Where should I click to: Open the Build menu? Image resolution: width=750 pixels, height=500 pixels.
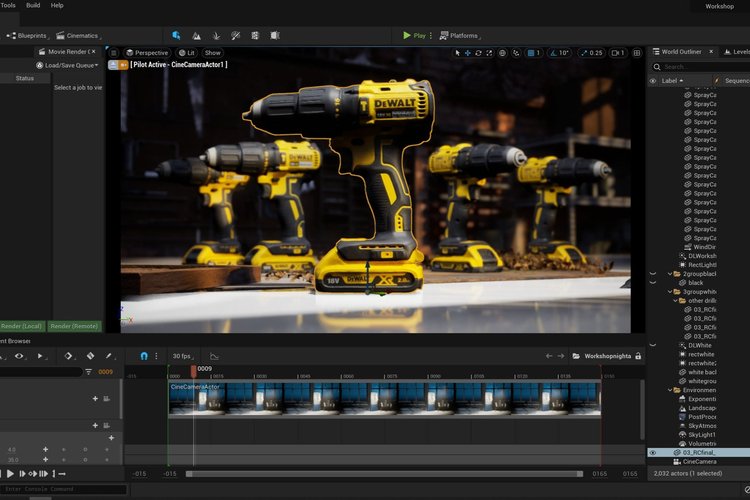coord(31,5)
